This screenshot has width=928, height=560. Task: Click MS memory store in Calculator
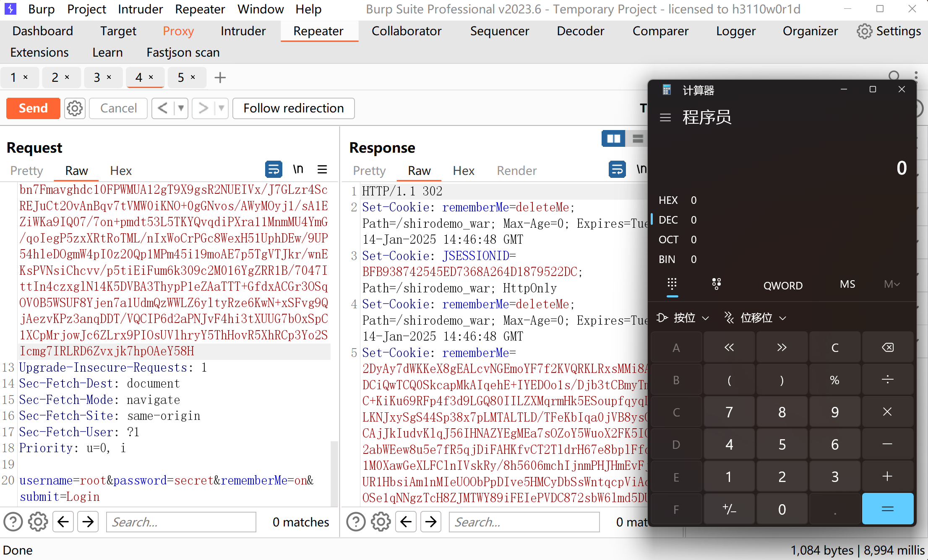(847, 284)
